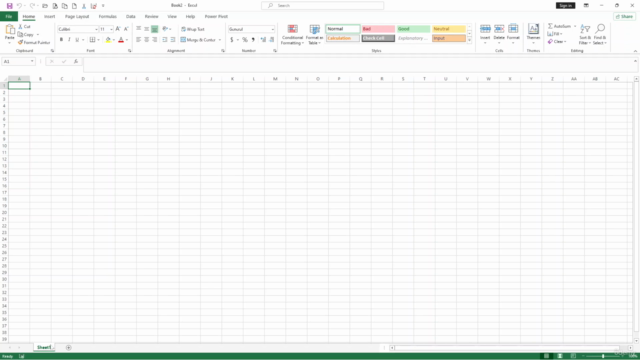
Task: Undo the last action
Action: pos(19,6)
